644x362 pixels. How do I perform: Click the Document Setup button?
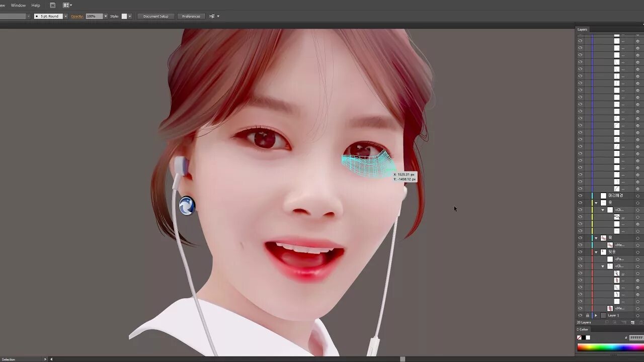click(x=156, y=16)
